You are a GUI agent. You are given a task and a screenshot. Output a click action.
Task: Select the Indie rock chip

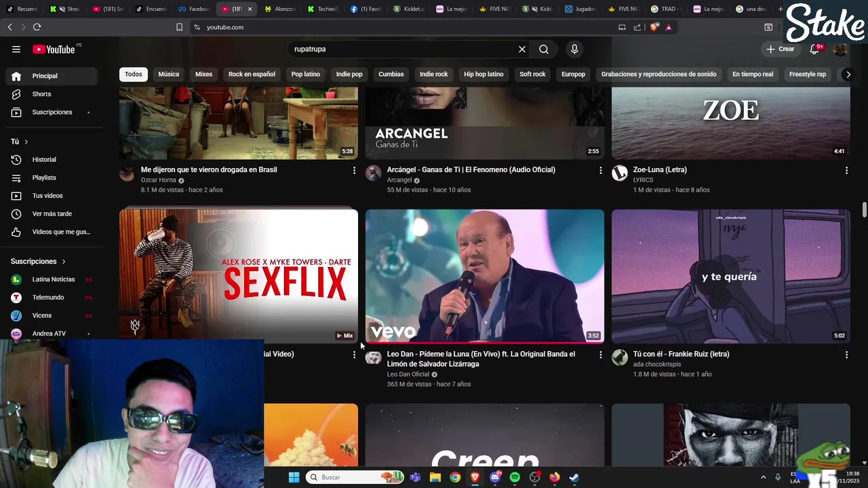click(434, 74)
